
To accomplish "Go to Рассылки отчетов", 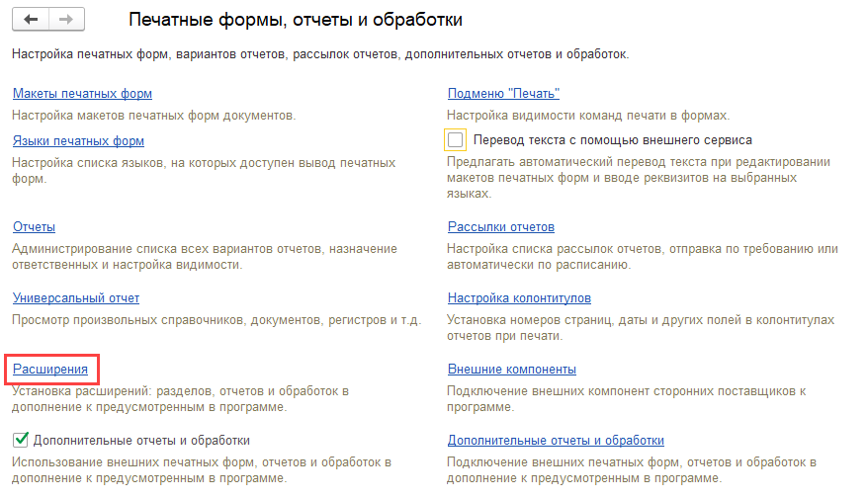I will pos(500,227).
